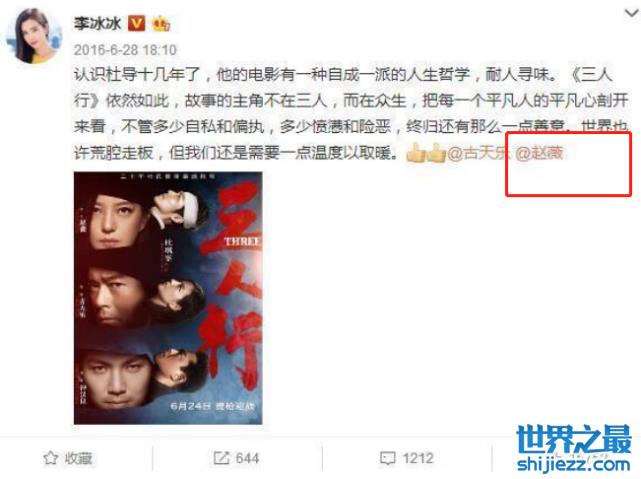Screen dimensions: 641x479
Task: Open 李冰冰's profile avatar photo
Action: (x=35, y=36)
